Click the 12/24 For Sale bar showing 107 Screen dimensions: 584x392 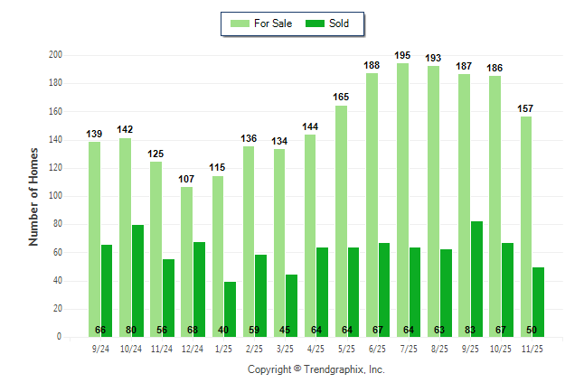point(186,262)
